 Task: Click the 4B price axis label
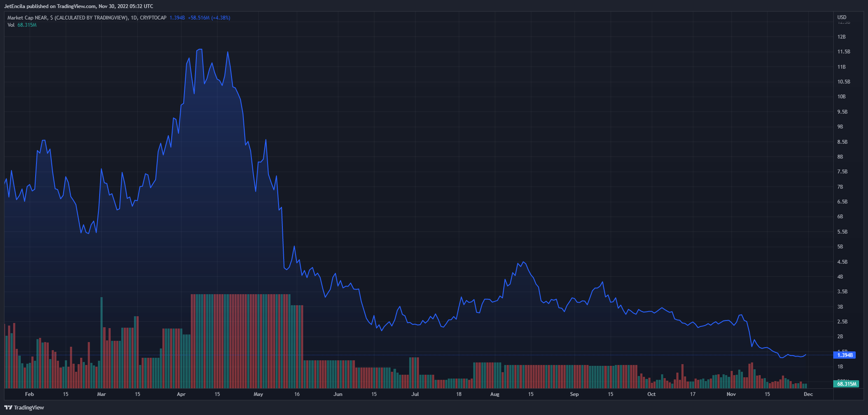(x=840, y=277)
